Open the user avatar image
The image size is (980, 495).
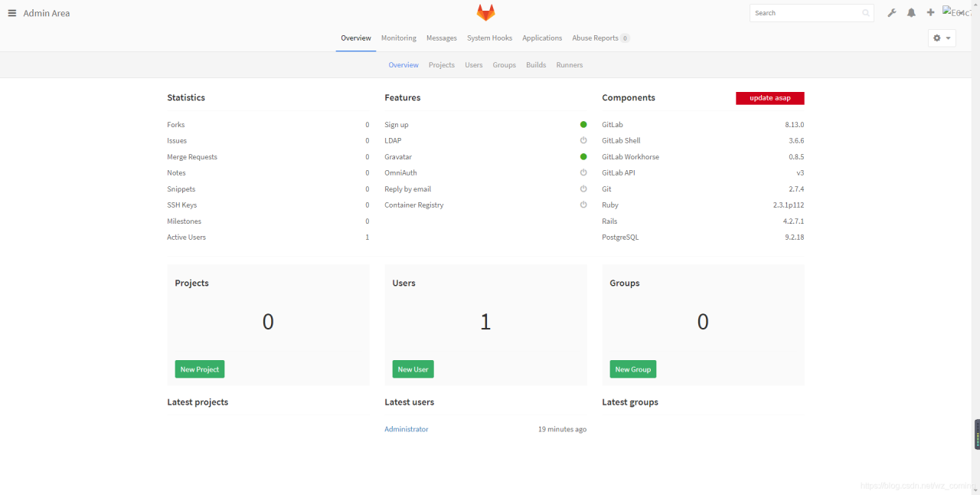[957, 12]
